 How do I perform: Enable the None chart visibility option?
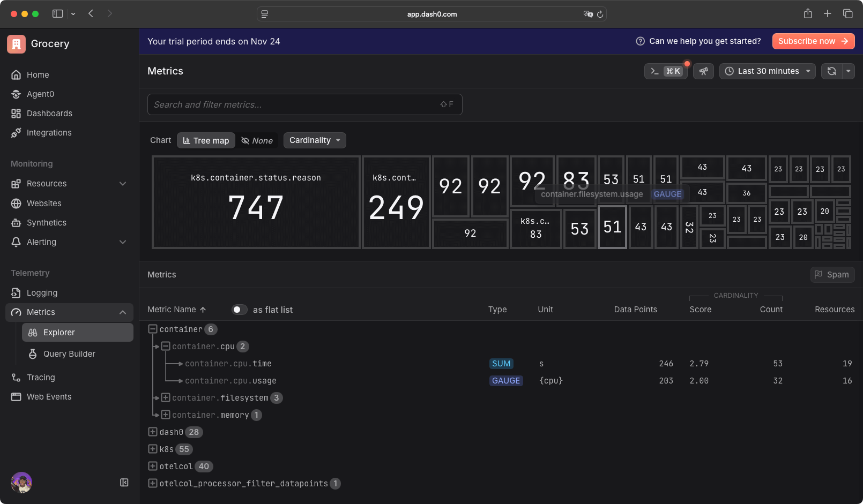[258, 140]
